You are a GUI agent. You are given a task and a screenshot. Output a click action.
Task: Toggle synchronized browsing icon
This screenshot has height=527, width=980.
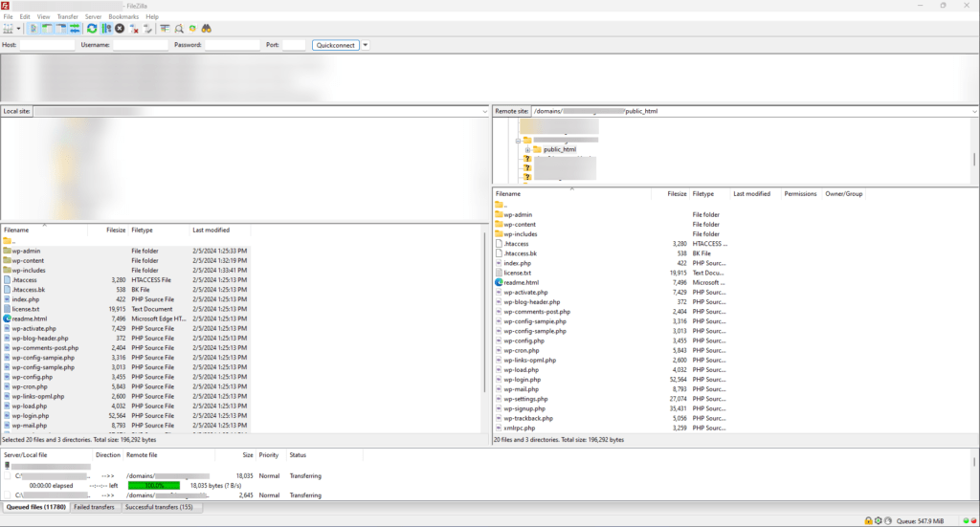pos(192,29)
